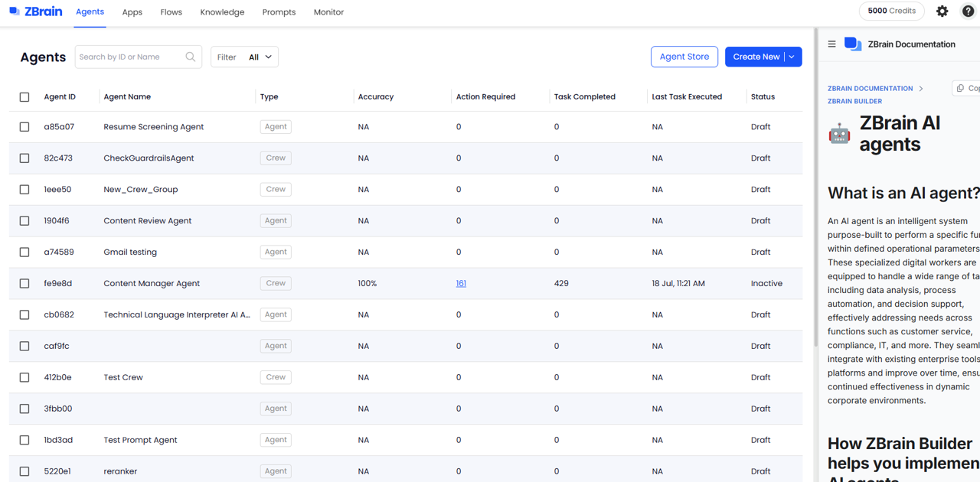Open the Knowledge tab
980x482 pixels.
[222, 12]
